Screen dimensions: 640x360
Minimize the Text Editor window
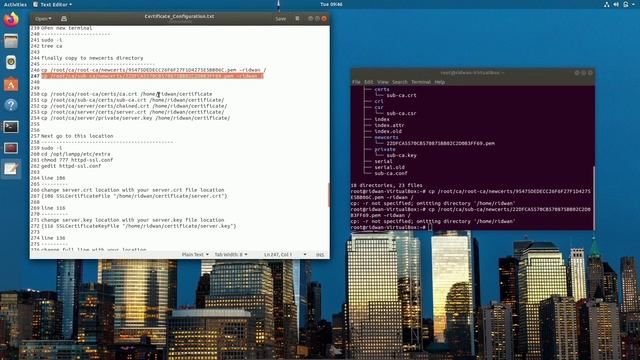pyautogui.click(x=311, y=19)
